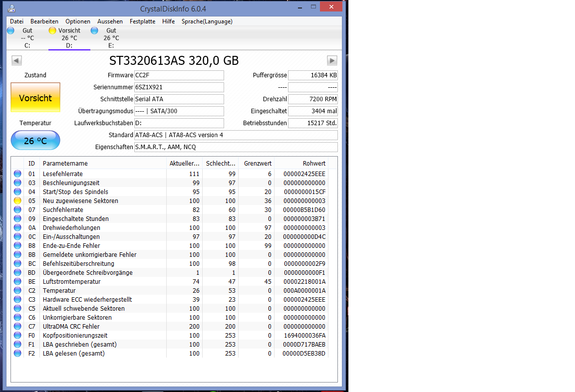
Task: Click the Eigenschaften field S.M.A.R.T., AAM, NCQ
Action: point(236,147)
